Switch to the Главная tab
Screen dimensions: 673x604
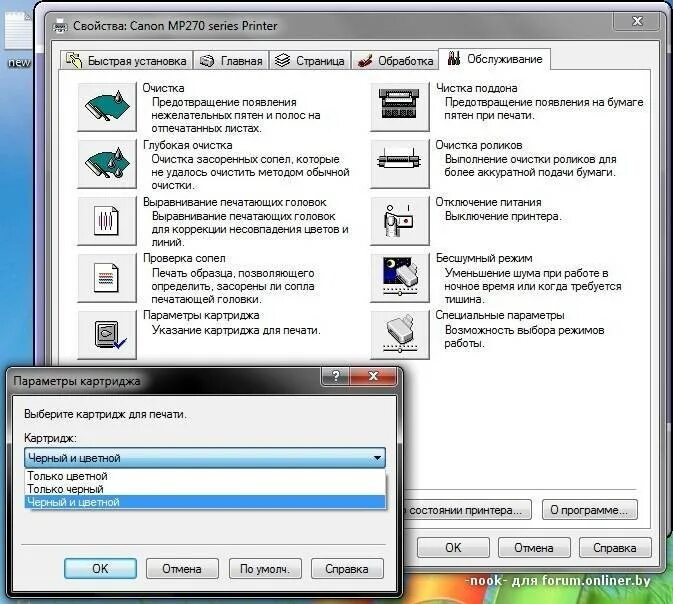[231, 61]
